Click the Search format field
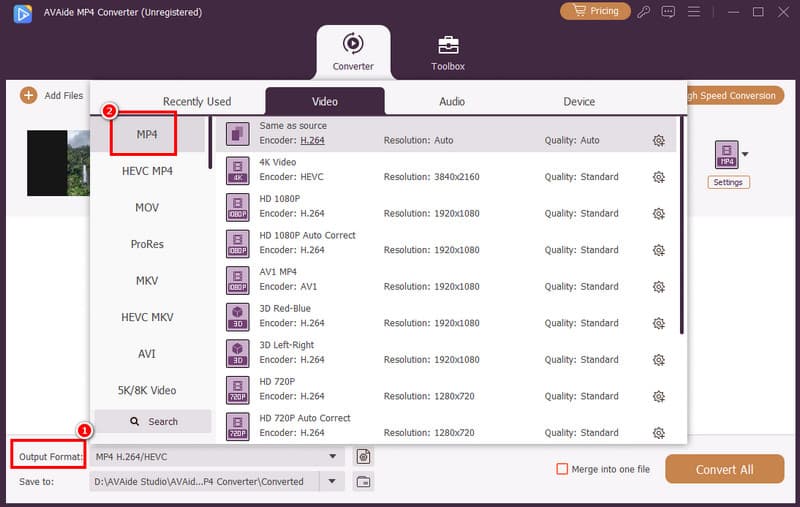This screenshot has height=507, width=800. point(153,422)
